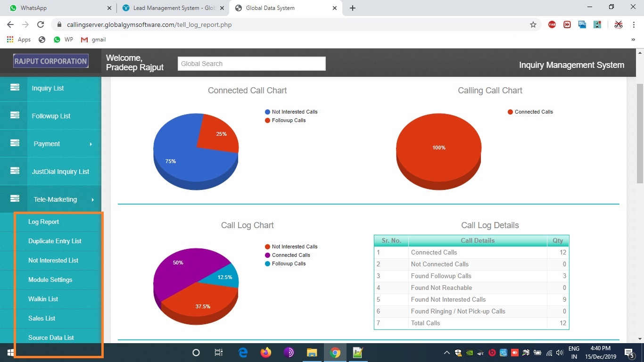
Task: Select the Inquiry List sidebar icon
Action: pos(15,88)
